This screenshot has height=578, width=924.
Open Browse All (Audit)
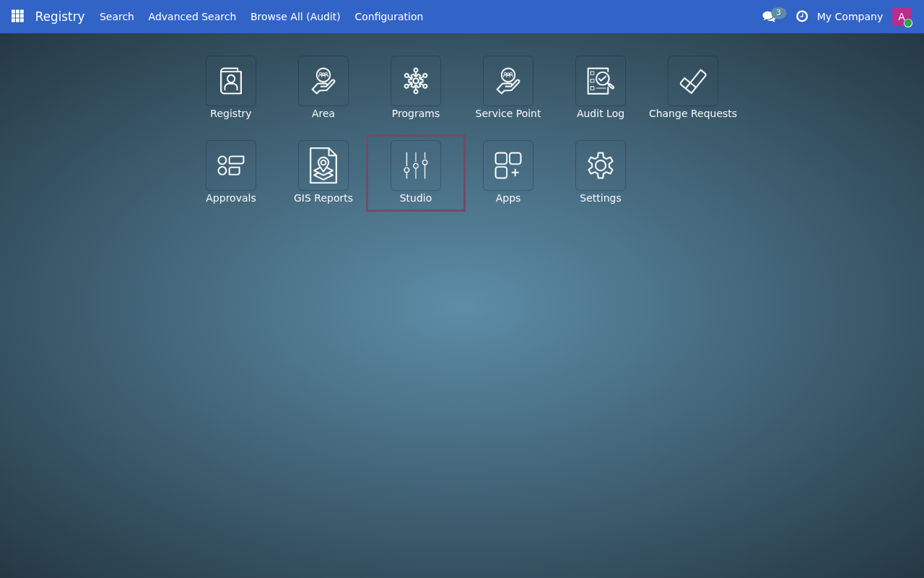click(295, 16)
